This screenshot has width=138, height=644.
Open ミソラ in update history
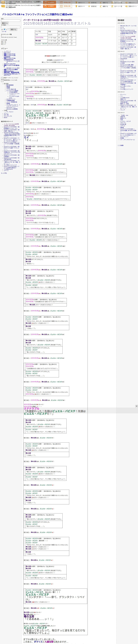122,60
